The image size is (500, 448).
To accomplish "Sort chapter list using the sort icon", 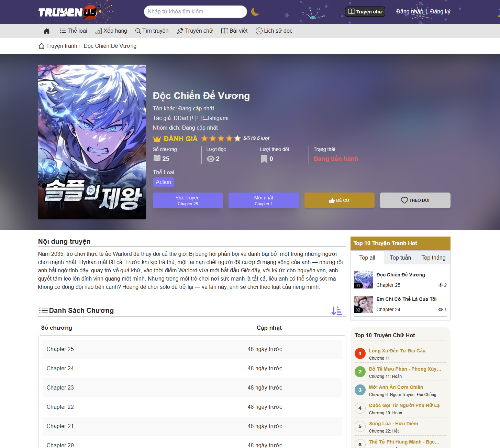I will (x=337, y=311).
